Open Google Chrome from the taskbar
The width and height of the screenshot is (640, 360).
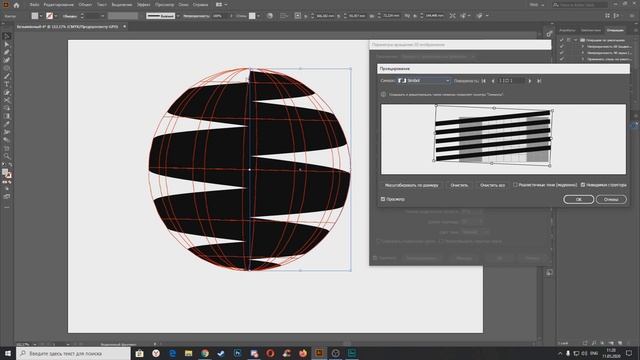point(204,353)
